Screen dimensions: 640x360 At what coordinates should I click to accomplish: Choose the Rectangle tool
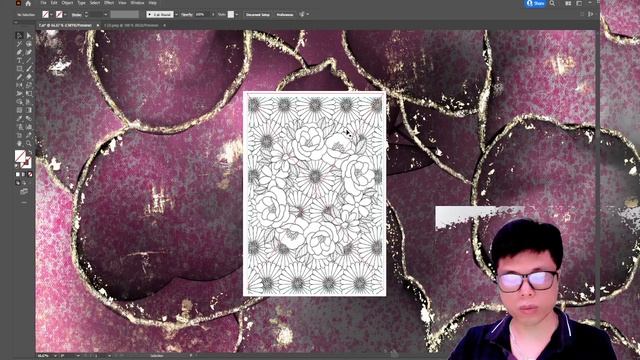pos(19,69)
